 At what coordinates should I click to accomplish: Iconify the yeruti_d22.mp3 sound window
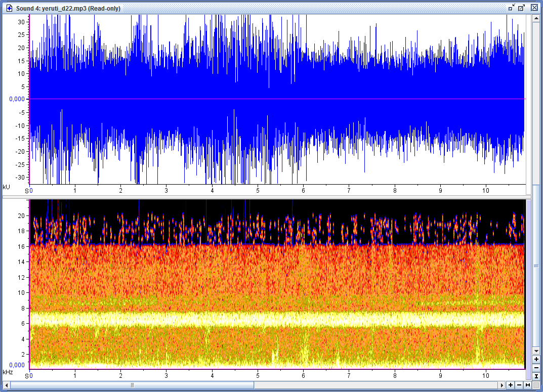(511, 8)
